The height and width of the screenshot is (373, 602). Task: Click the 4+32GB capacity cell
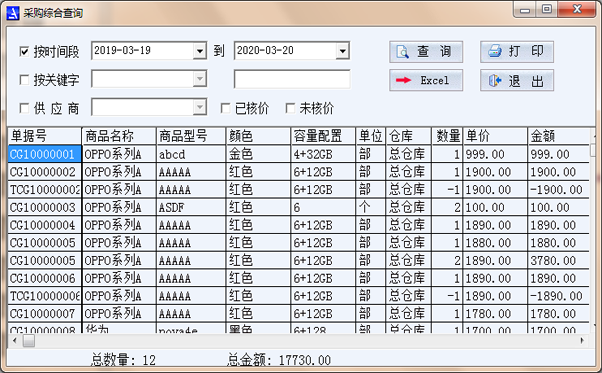[x=323, y=154]
